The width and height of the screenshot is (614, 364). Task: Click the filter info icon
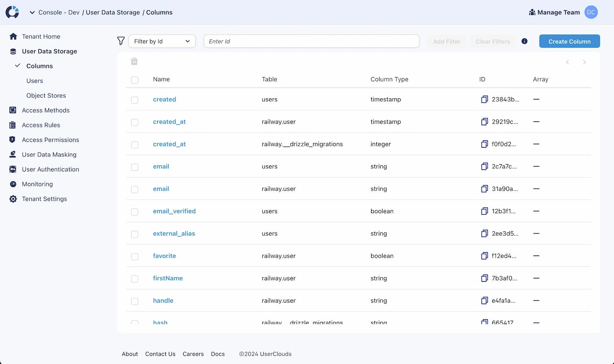tap(525, 41)
